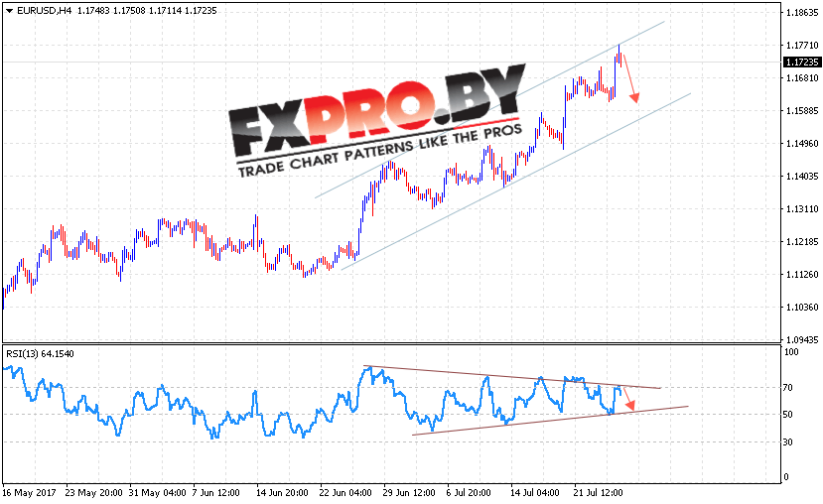This screenshot has height=504, width=823.
Task: Select the RSI(13) 64.1540 indicator label
Action: (x=41, y=354)
